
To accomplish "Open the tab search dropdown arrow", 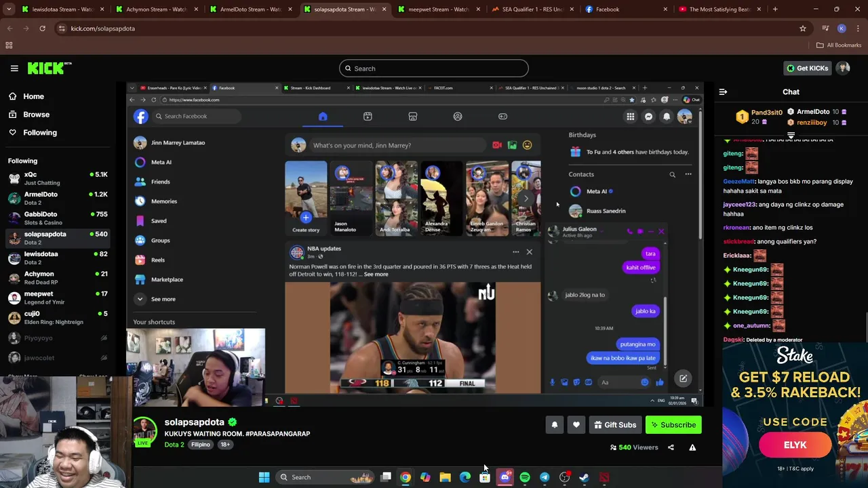I will point(9,9).
